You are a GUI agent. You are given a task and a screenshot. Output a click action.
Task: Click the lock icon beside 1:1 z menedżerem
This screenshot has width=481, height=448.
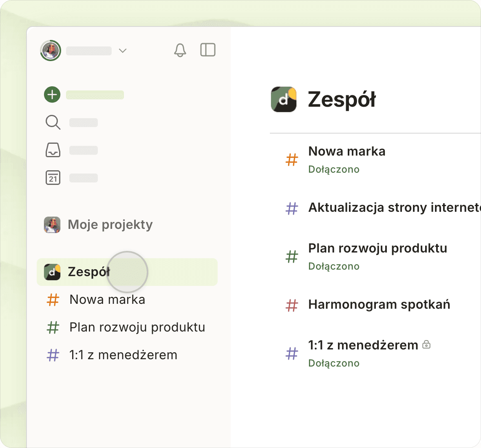pos(426,345)
